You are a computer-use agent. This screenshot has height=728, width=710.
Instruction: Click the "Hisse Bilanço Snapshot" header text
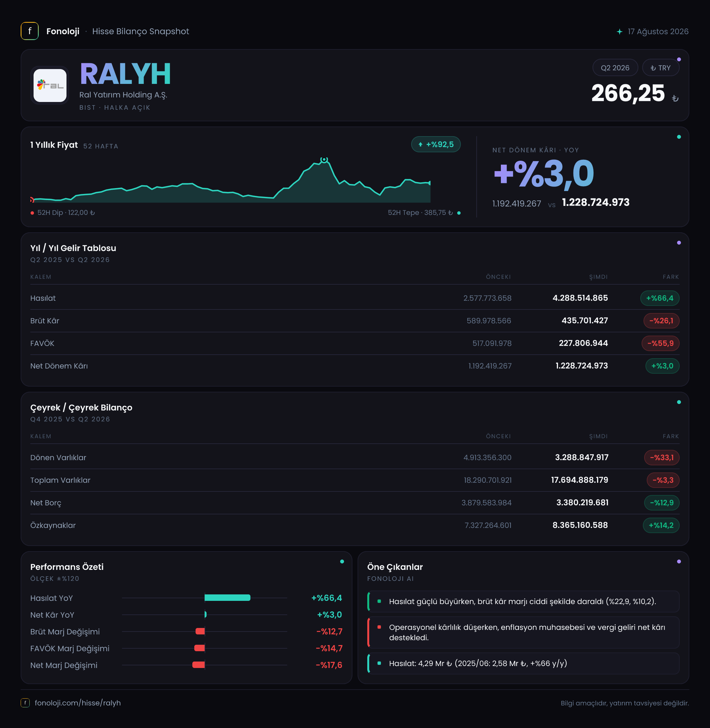point(141,31)
